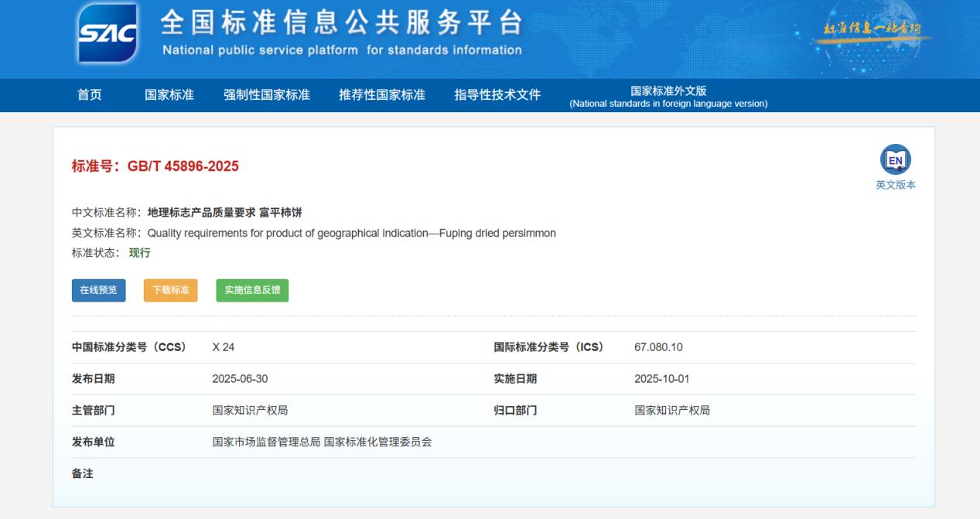
Task: Open the 国家标准外文版 menu item
Action: coord(668,97)
